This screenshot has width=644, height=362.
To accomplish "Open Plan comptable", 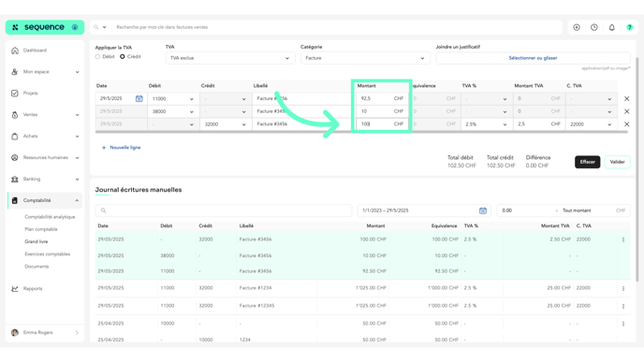I will (x=41, y=229).
